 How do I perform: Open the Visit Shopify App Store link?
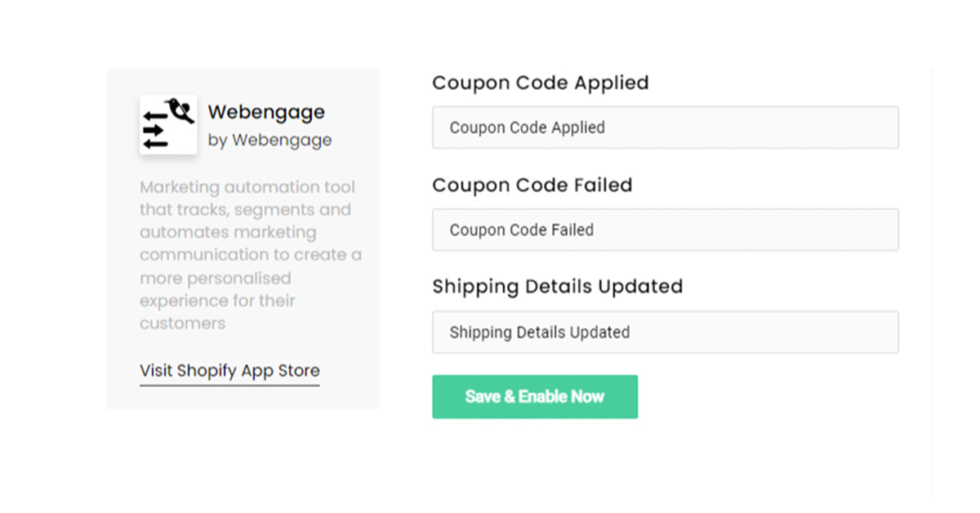tap(229, 371)
